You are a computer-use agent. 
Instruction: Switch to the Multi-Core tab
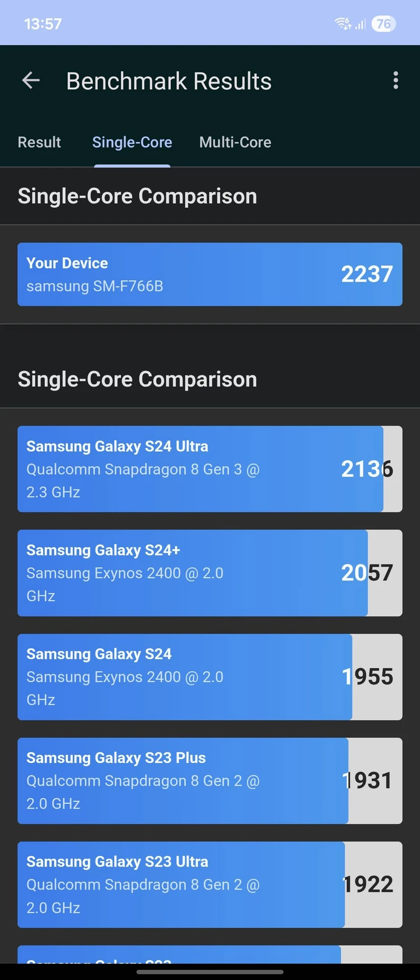[x=235, y=142]
